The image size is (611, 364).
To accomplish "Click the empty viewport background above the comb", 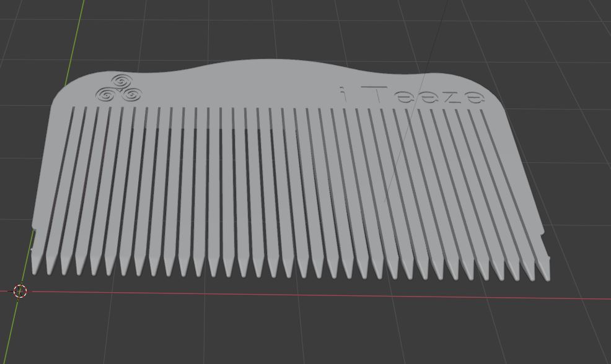I will 310,25.
